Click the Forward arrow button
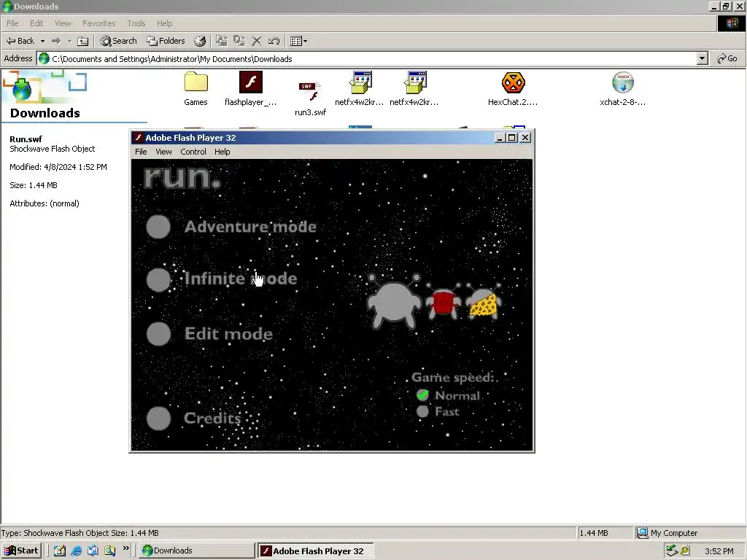 click(55, 41)
